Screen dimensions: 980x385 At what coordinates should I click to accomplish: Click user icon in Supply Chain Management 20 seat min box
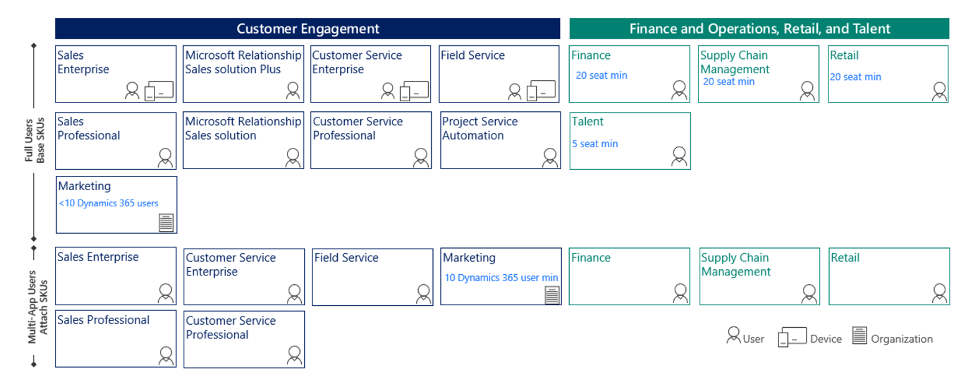coord(808,91)
